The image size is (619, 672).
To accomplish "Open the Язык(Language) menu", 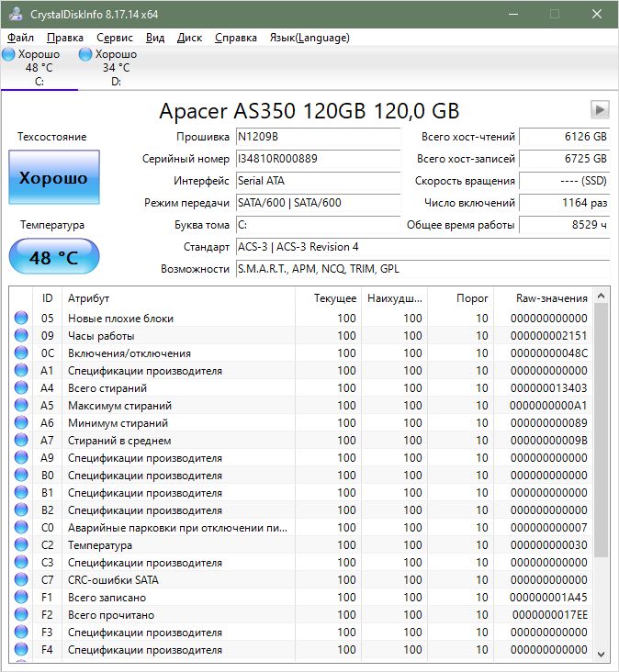I will (309, 38).
